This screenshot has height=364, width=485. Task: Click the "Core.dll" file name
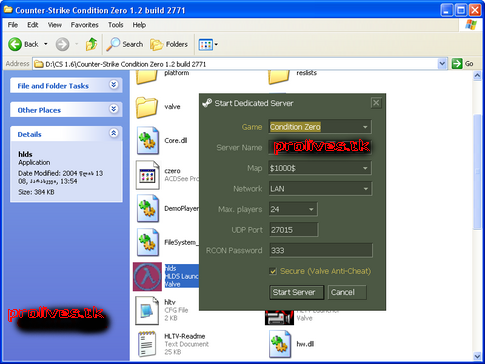(176, 141)
